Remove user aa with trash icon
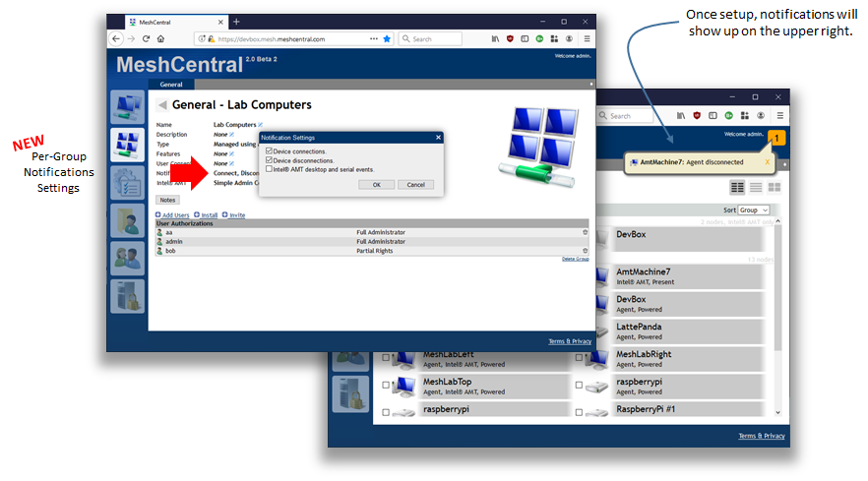Viewport: 868px width, 481px height. tap(586, 232)
